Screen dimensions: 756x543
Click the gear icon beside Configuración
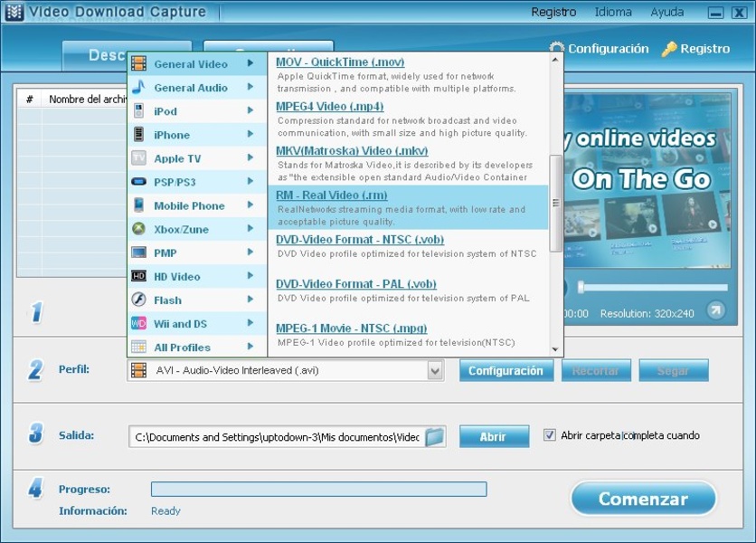[x=557, y=48]
